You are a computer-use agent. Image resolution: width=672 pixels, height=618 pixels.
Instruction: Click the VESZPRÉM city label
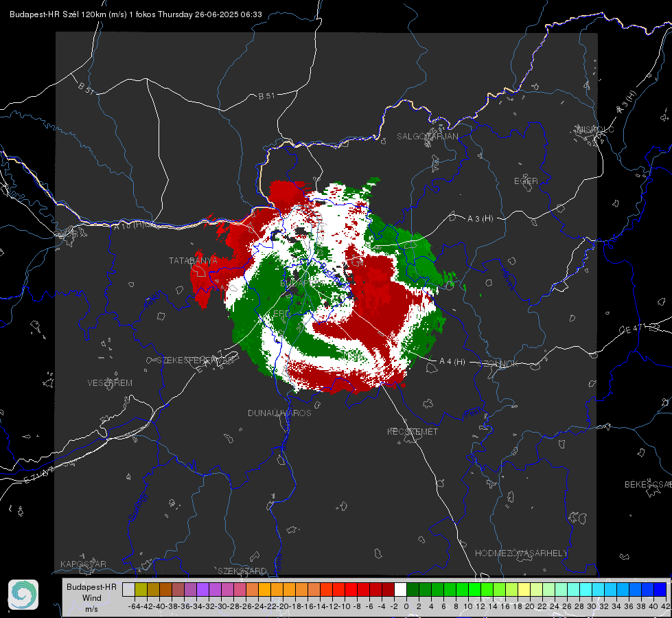[110, 382]
